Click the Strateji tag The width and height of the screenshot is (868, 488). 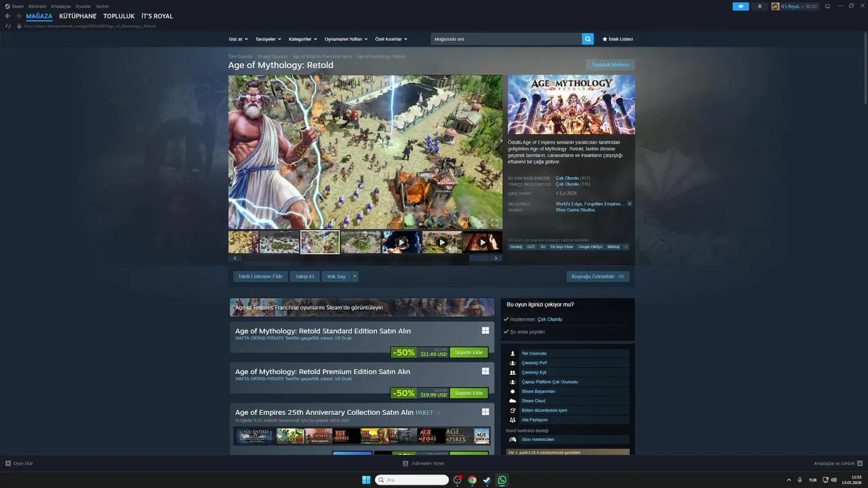(x=516, y=247)
